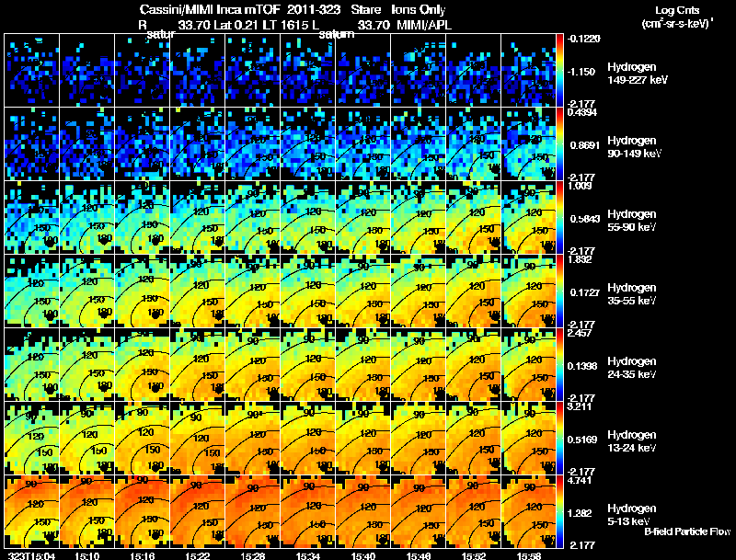Click the 0.5169 color scale value

click(x=582, y=440)
